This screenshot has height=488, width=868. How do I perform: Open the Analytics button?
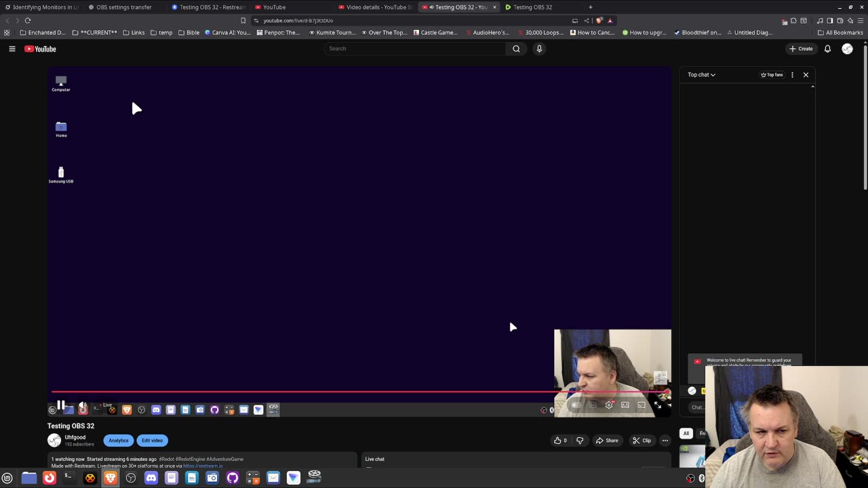pyautogui.click(x=118, y=441)
